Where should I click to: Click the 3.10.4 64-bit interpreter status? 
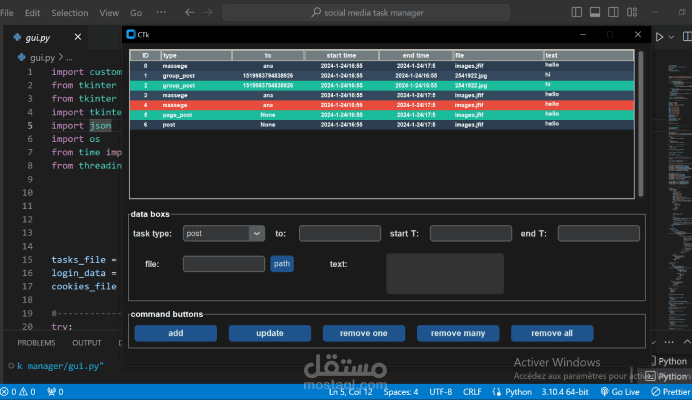[565, 392]
